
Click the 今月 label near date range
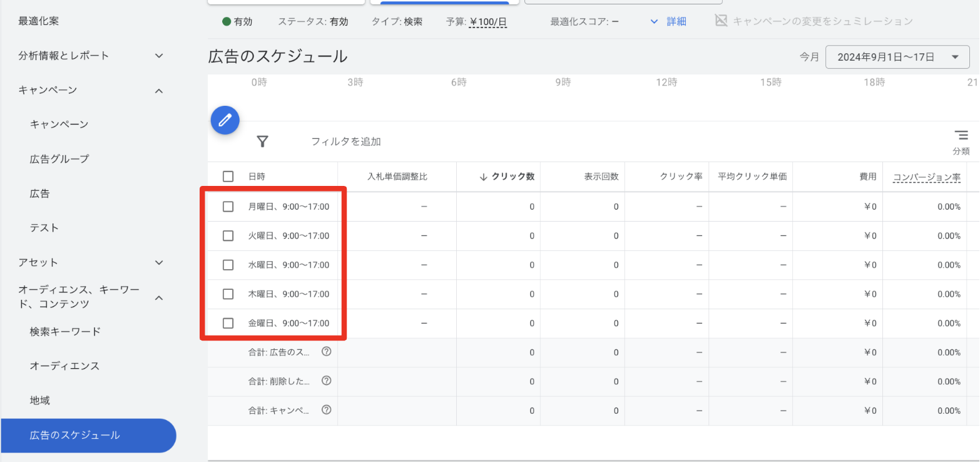[x=809, y=57]
